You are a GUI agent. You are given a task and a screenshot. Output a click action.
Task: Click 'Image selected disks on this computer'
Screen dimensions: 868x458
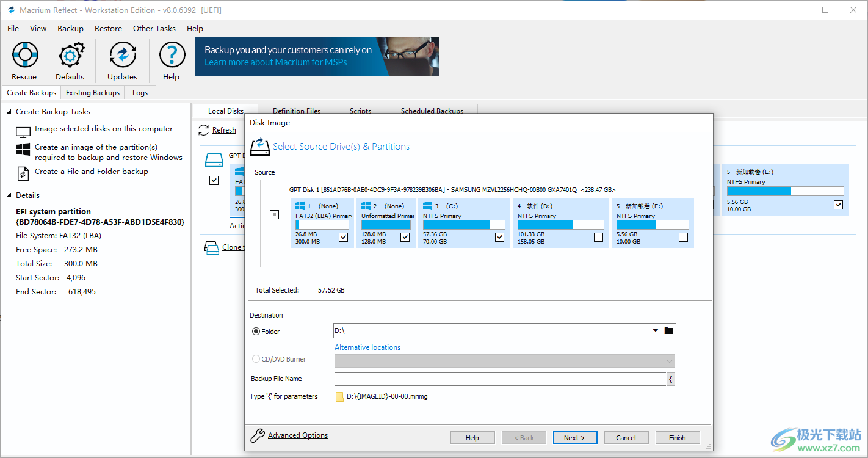[x=104, y=129]
